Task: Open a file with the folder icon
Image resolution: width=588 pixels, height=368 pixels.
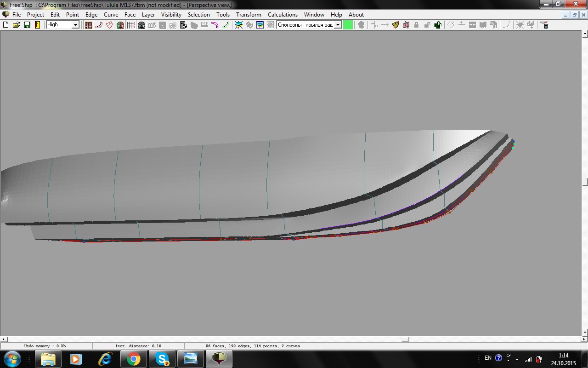Action: pos(17,25)
